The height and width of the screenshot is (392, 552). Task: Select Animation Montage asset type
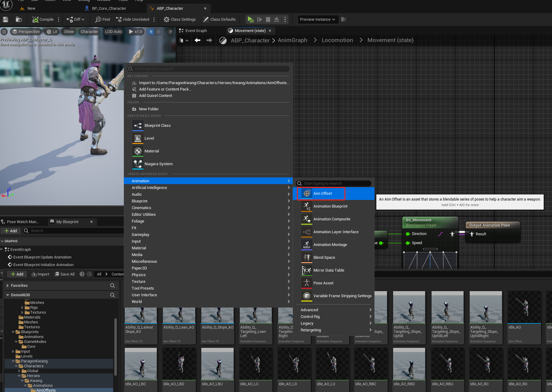334,245
